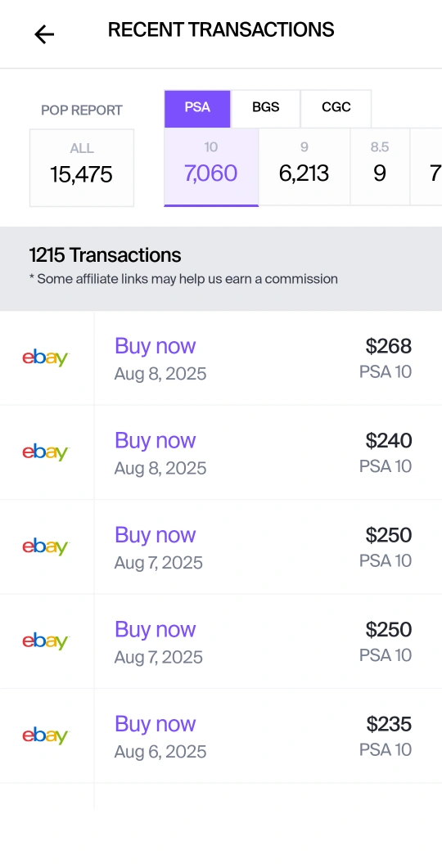
Task: Select the grade 9 population of 6,213
Action: [x=304, y=167]
